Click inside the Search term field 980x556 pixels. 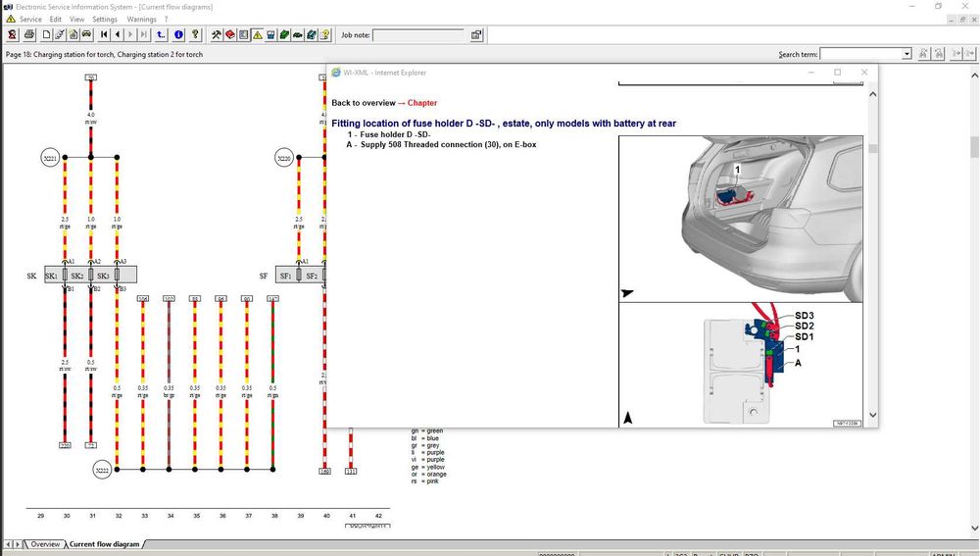pyautogui.click(x=861, y=54)
